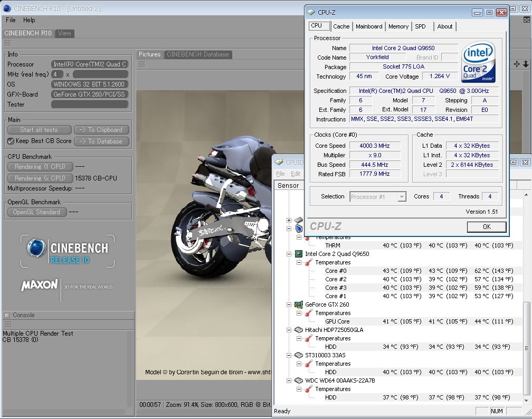This screenshot has width=532, height=419.
Task: Toggle the Console panel checkbox
Action: coord(7,315)
